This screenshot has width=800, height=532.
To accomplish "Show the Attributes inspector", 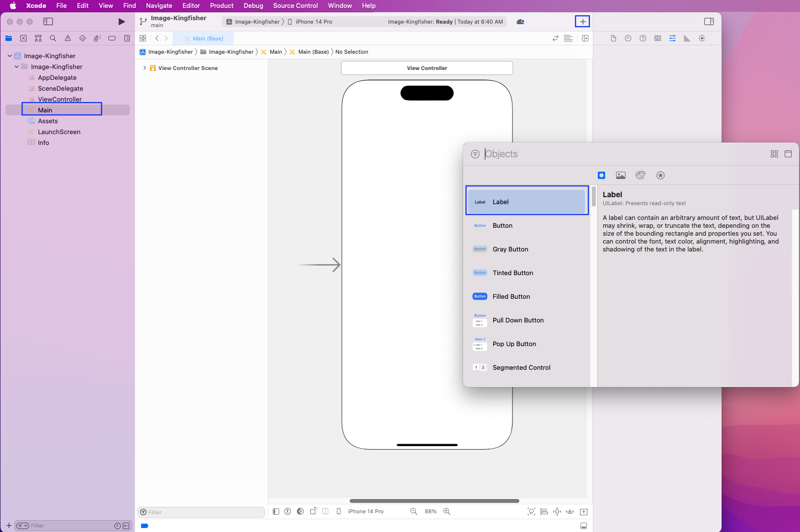I will pos(672,38).
